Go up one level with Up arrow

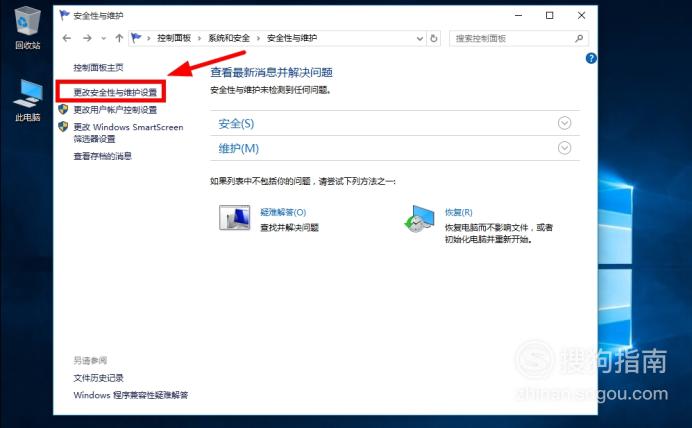119,38
